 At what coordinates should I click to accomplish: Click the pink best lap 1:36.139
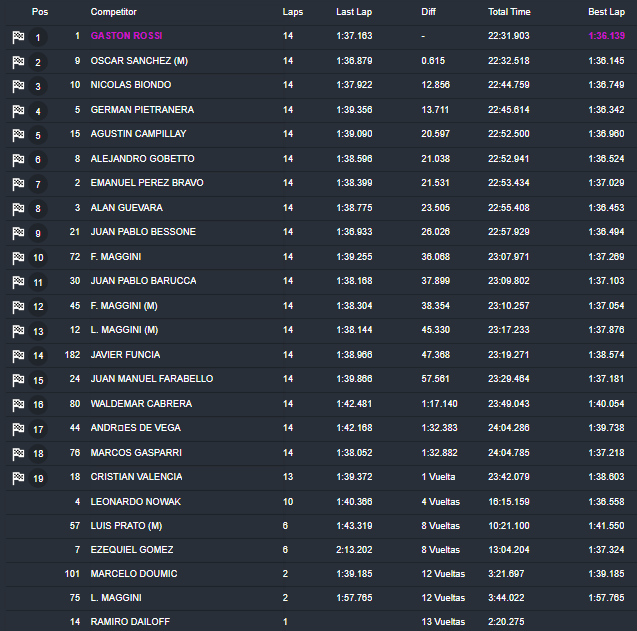(x=607, y=36)
